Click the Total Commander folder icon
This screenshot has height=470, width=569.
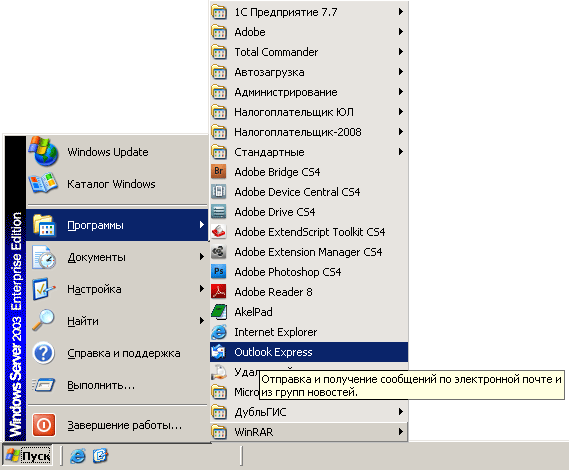pos(219,52)
